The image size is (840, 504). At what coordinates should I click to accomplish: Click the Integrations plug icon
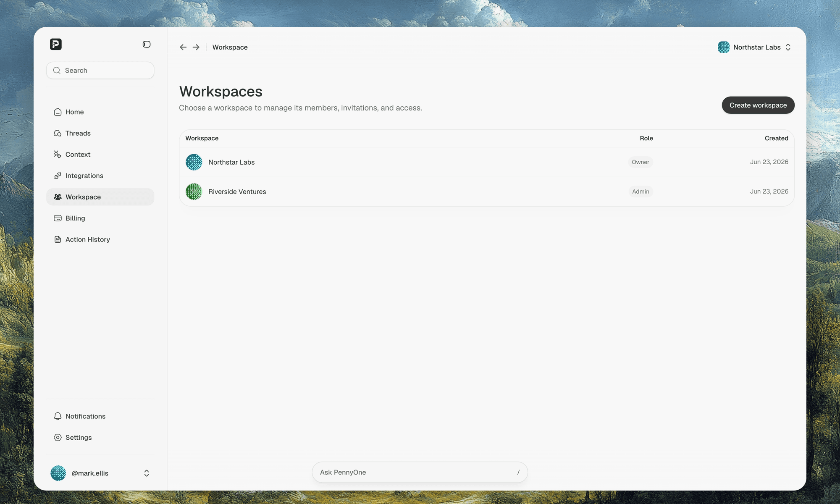coord(58,176)
